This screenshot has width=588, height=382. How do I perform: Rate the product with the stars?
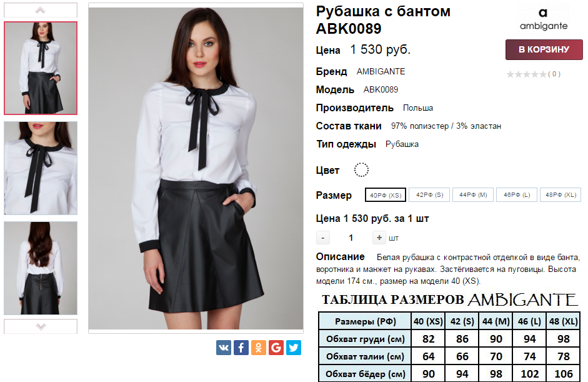point(527,74)
